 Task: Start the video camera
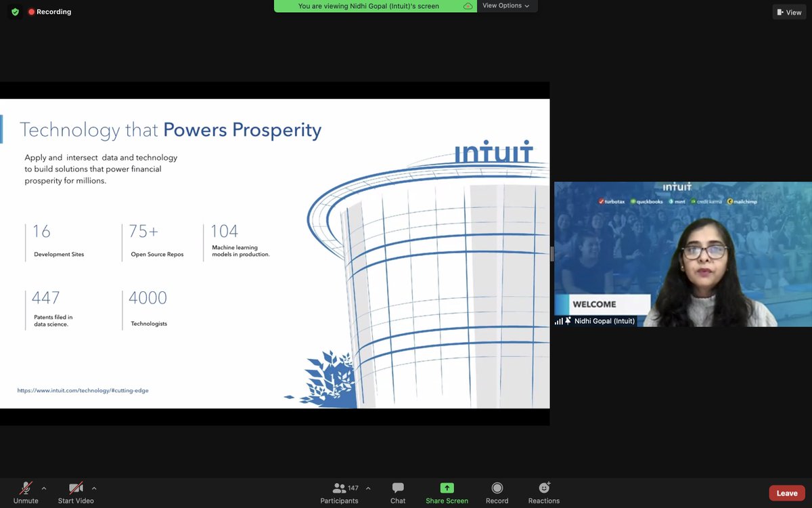pos(76,492)
